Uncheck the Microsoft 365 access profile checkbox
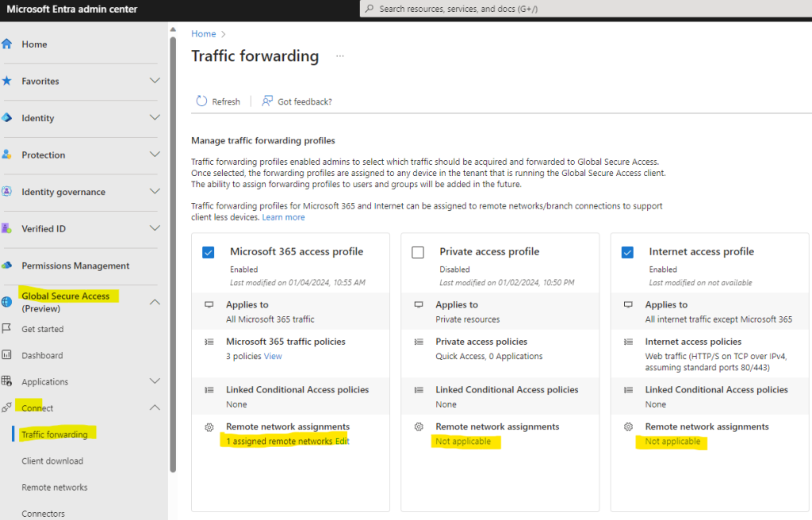The image size is (812, 520). coord(209,252)
